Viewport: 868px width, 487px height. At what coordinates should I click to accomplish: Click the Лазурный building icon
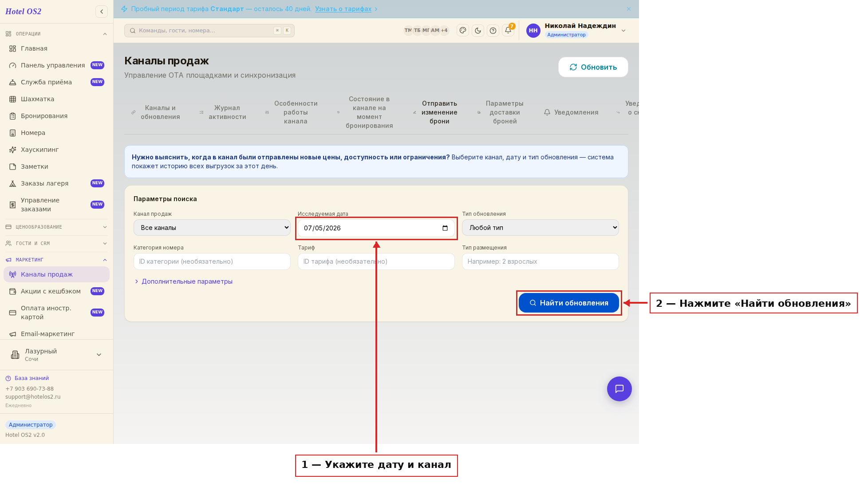pos(15,355)
